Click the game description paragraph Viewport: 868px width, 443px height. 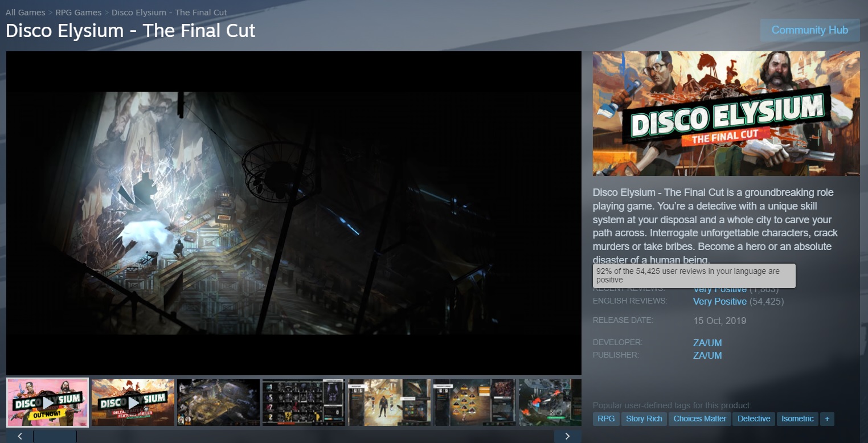click(715, 226)
